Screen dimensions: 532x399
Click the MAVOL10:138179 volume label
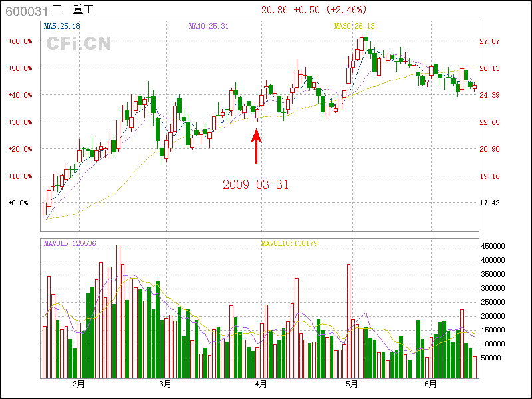(289, 243)
